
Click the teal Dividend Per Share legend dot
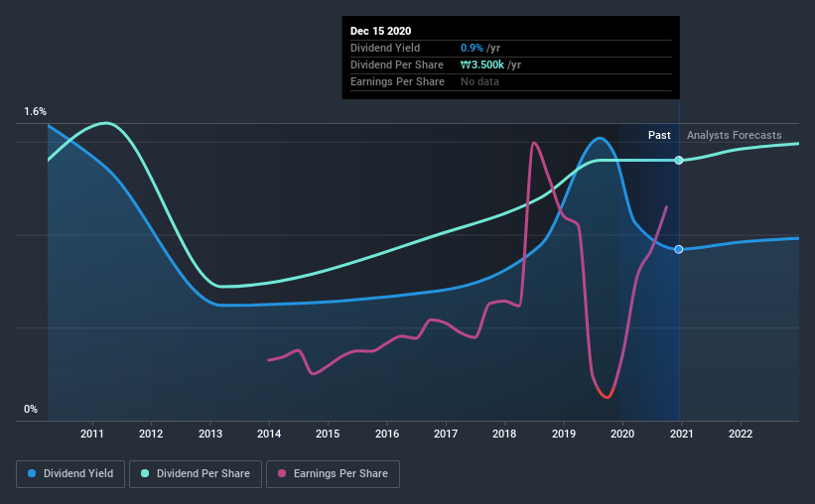click(145, 473)
